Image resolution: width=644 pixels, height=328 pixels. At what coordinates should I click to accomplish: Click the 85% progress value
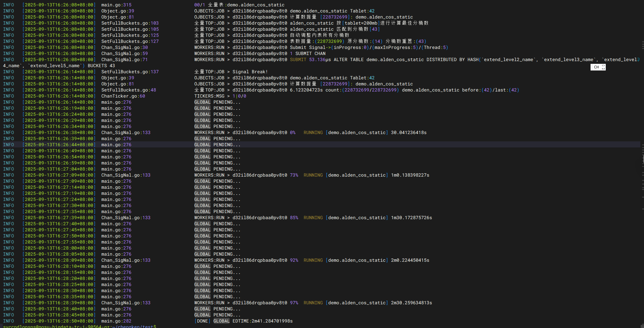pos(294,218)
